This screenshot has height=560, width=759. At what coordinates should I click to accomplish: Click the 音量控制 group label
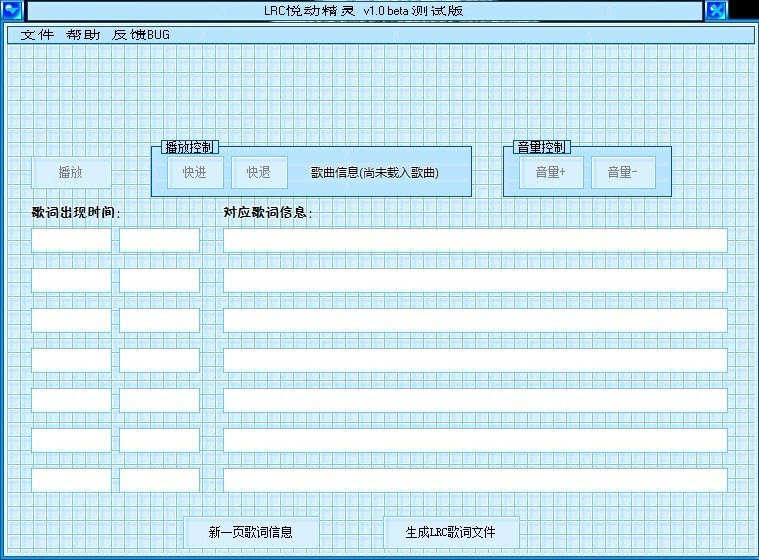(x=542, y=147)
